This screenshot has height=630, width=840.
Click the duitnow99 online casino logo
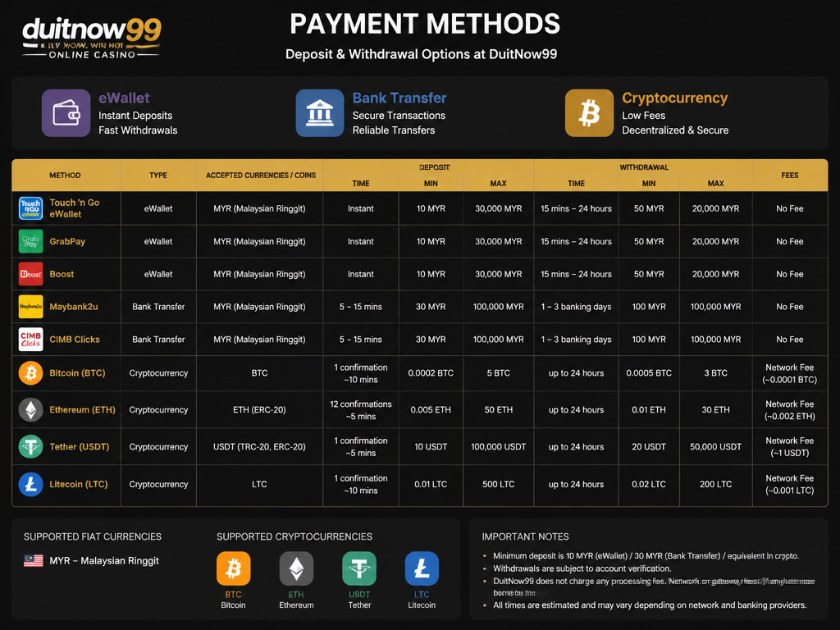pyautogui.click(x=92, y=38)
